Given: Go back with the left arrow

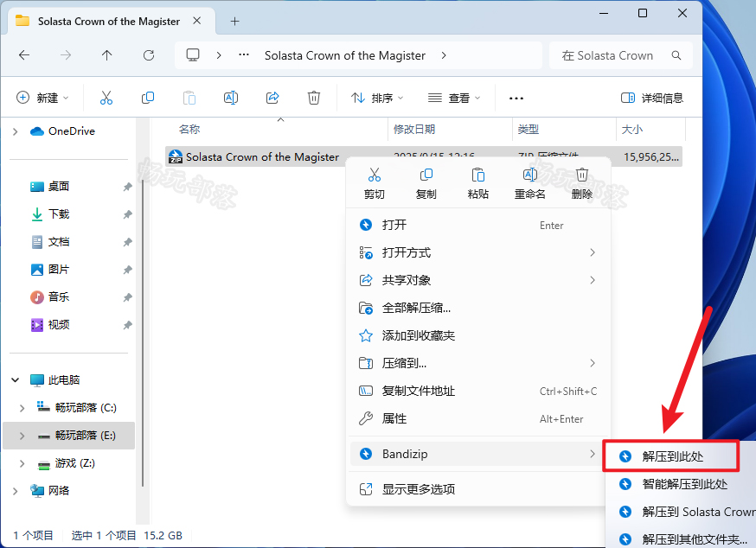Looking at the screenshot, I should [x=24, y=55].
